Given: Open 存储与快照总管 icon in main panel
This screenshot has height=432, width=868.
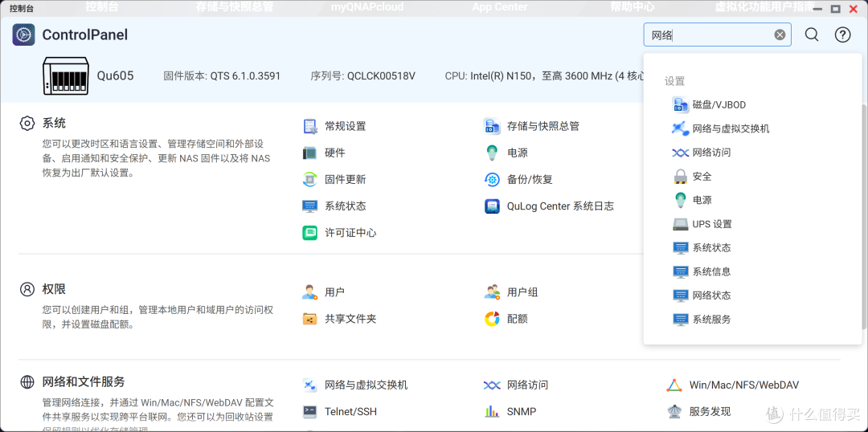Looking at the screenshot, I should pos(492,126).
